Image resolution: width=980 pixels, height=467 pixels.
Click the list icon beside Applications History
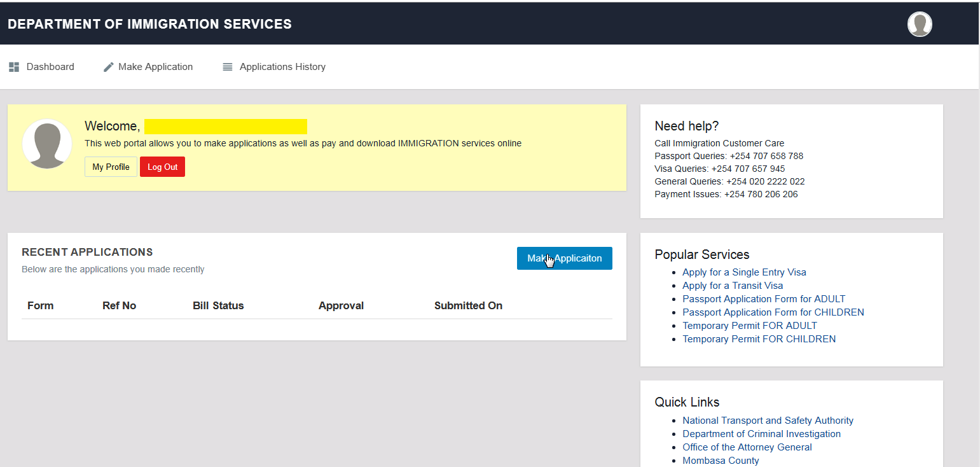pos(227,67)
